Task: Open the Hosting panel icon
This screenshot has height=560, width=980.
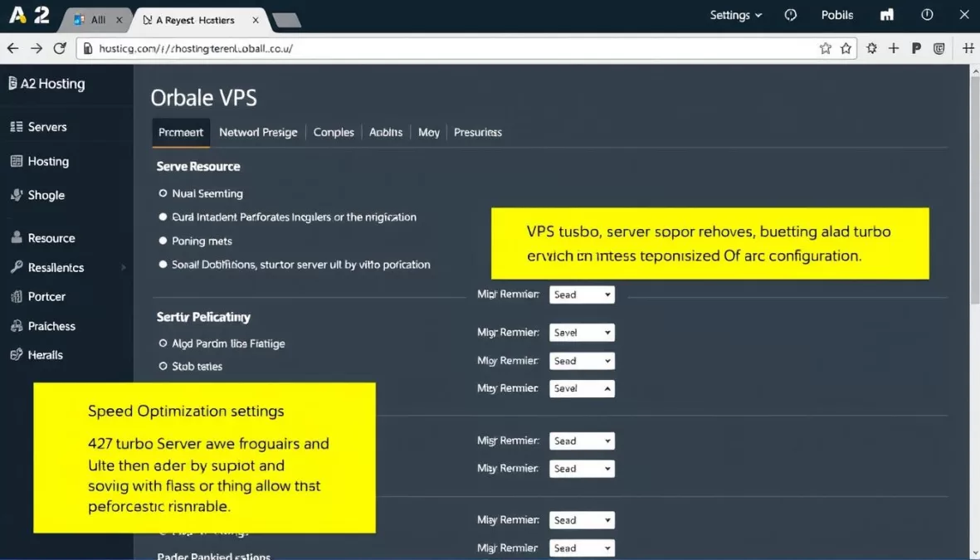Action: (15, 161)
